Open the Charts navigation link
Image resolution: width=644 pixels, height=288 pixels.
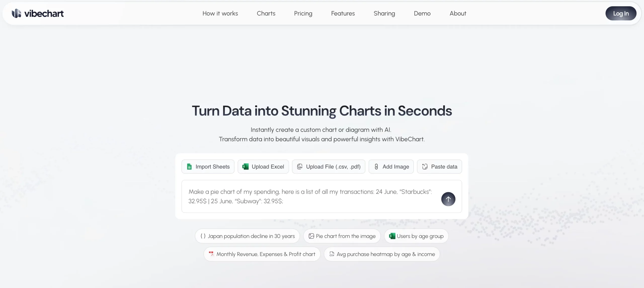click(266, 14)
